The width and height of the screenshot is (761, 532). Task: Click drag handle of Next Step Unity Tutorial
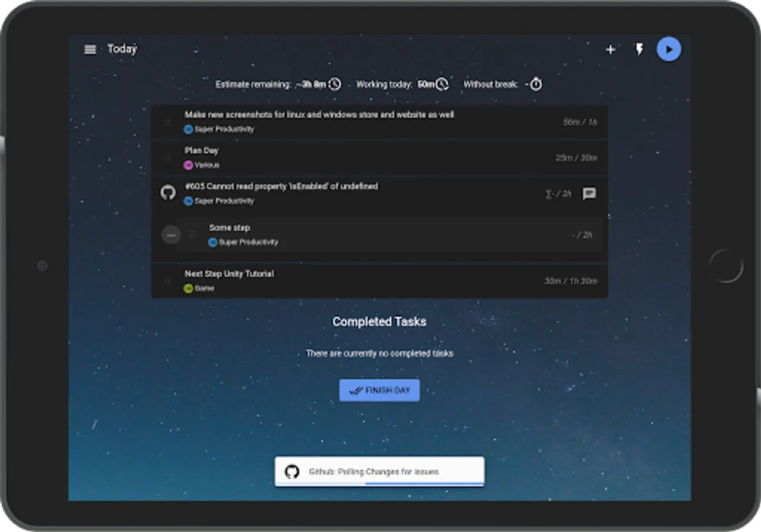pos(168,281)
